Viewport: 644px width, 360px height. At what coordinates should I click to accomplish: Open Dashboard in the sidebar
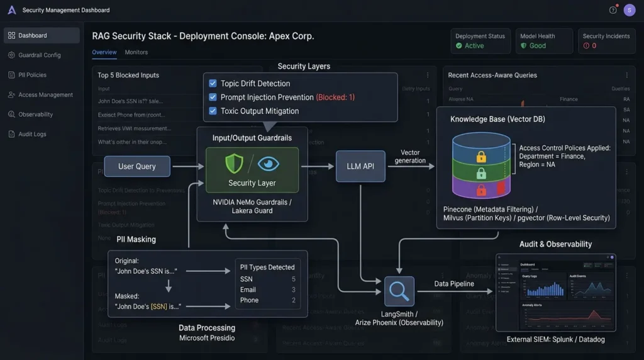click(42, 35)
